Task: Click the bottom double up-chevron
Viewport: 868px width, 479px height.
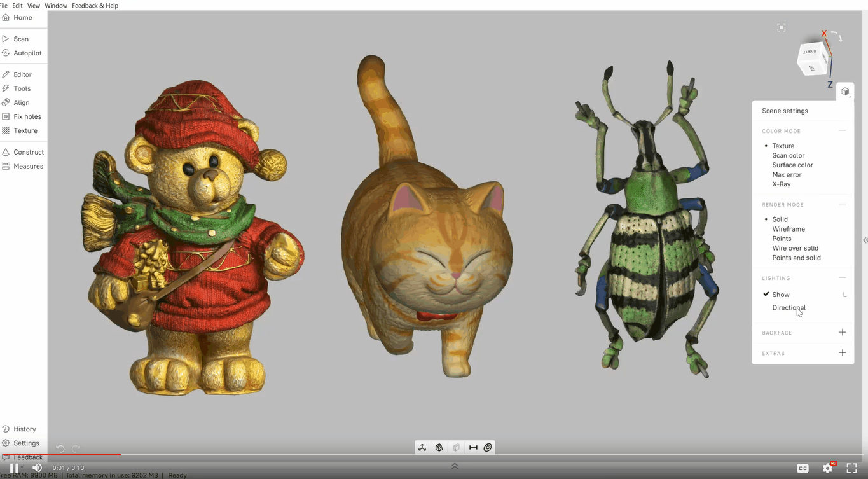Action: (x=455, y=466)
